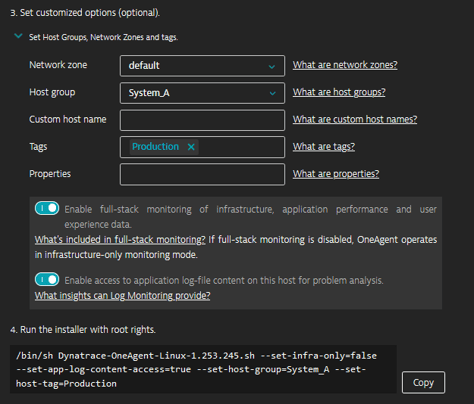This screenshot has height=404, width=474.
Task: Open What's included in full-stack monitoring? link
Action: (120, 240)
